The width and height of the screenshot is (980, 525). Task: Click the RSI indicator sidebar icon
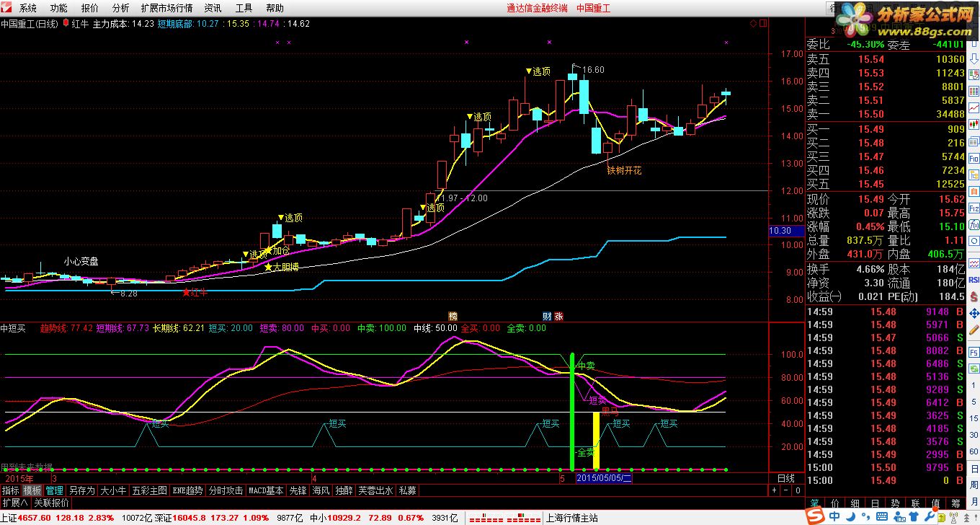(x=973, y=280)
